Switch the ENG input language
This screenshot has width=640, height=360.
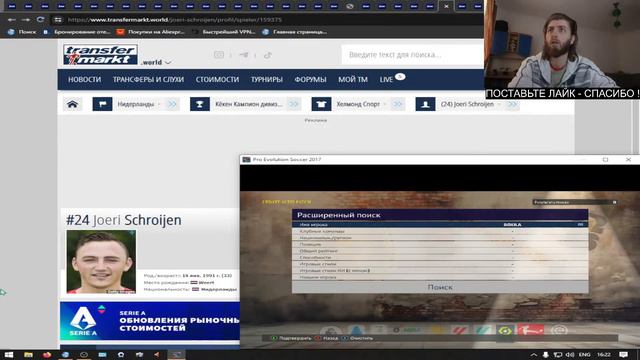pos(585,354)
